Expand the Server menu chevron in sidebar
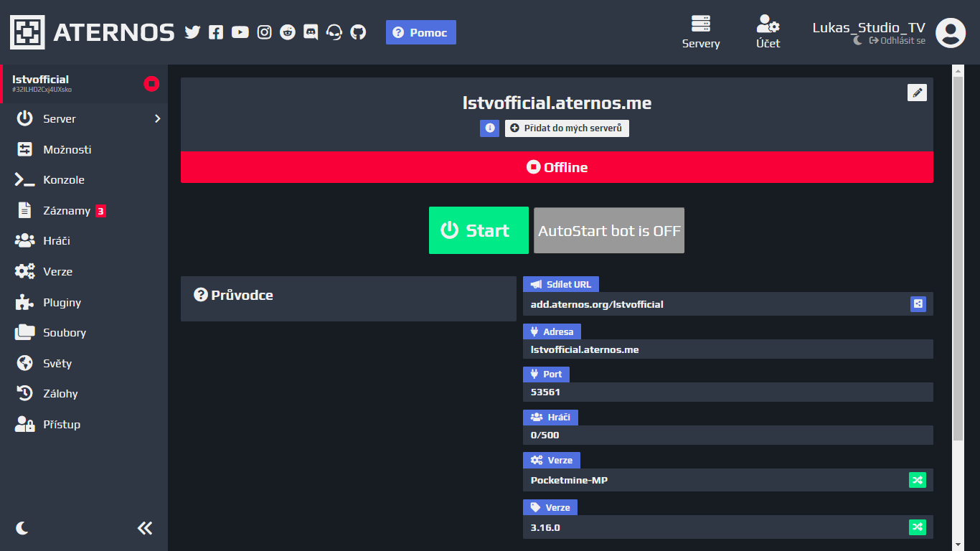 click(x=157, y=119)
